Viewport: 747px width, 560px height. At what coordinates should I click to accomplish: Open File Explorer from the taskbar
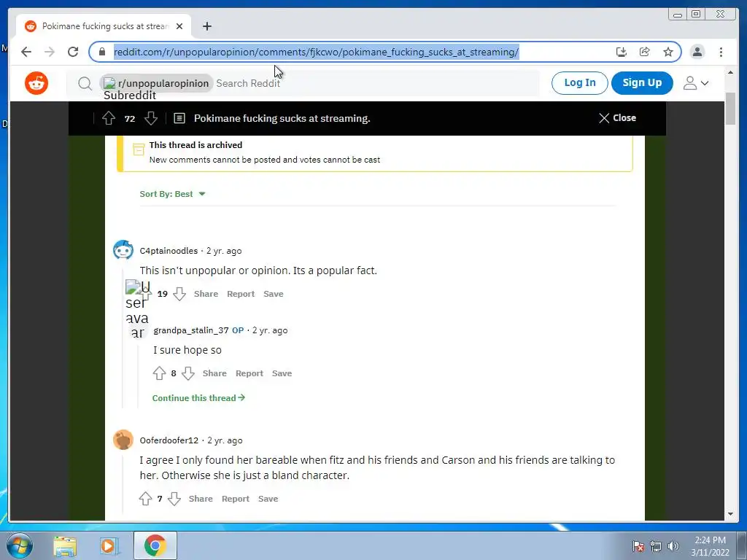65,545
